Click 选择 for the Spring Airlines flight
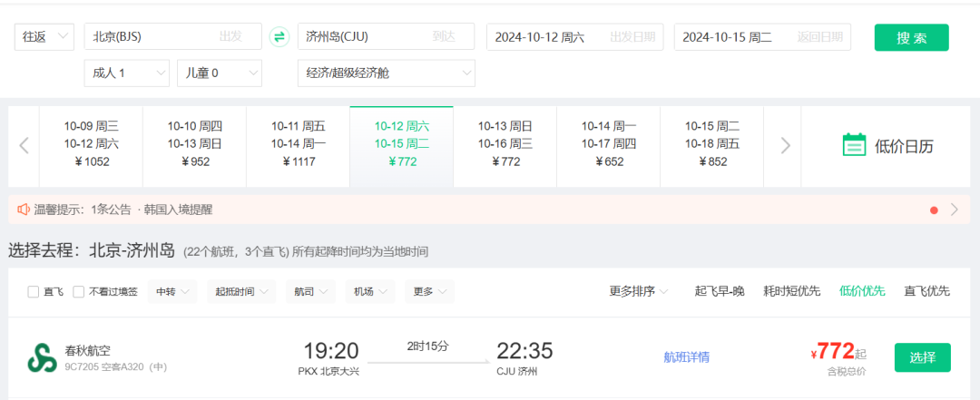 point(923,357)
